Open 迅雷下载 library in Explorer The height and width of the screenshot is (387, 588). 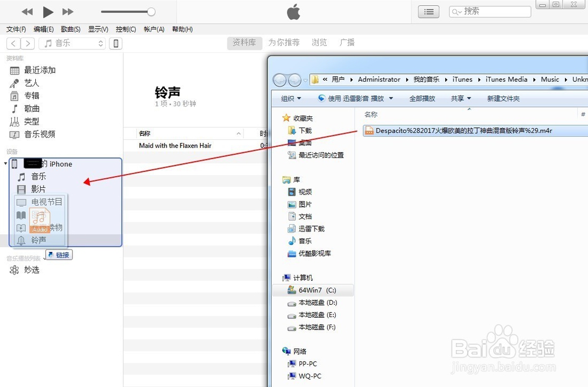click(x=311, y=229)
